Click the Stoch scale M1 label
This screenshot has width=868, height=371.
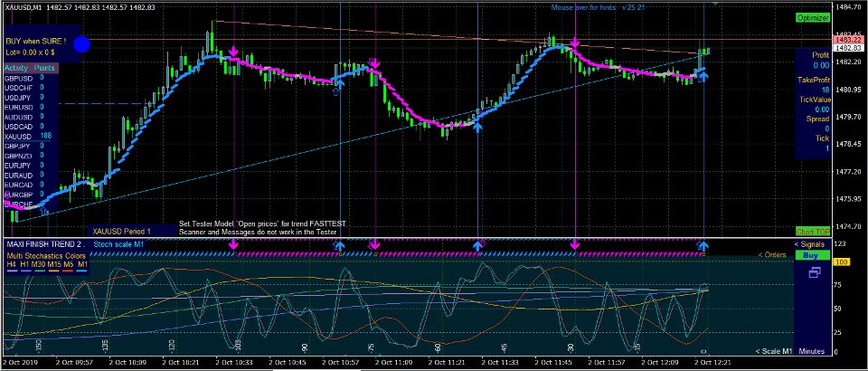(x=117, y=244)
